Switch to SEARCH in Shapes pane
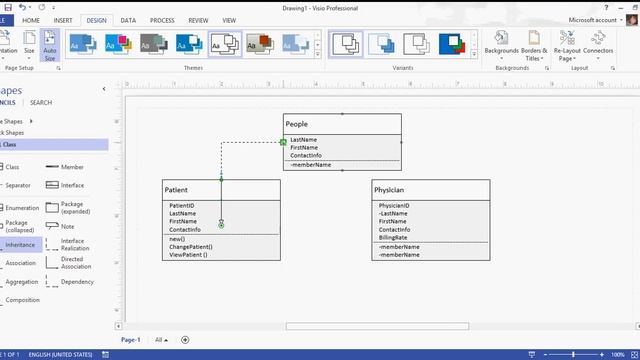The image size is (640, 360). click(41, 102)
